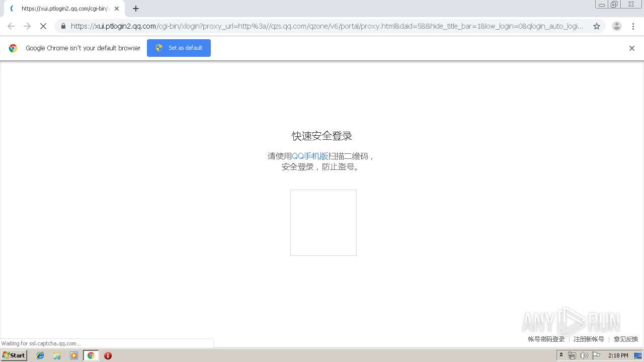This screenshot has height=362, width=644.
Task: Open media player taskbar icon
Action: [74, 355]
